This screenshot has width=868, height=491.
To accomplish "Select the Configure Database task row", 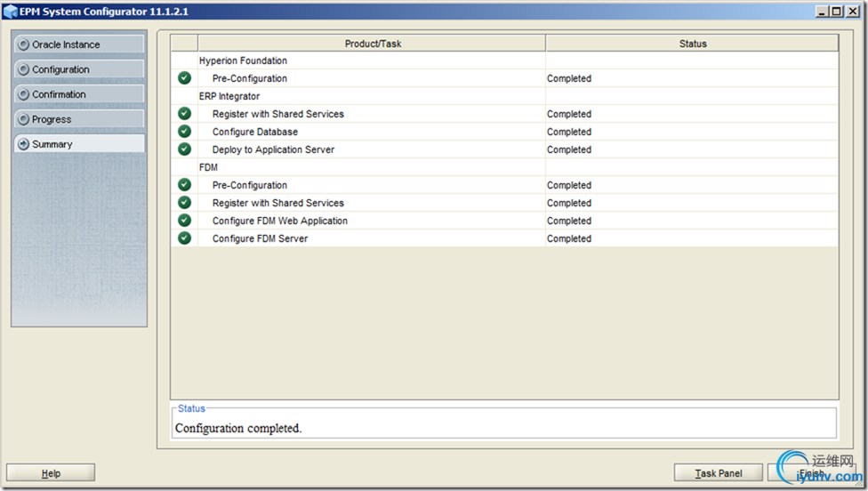I will (x=504, y=132).
